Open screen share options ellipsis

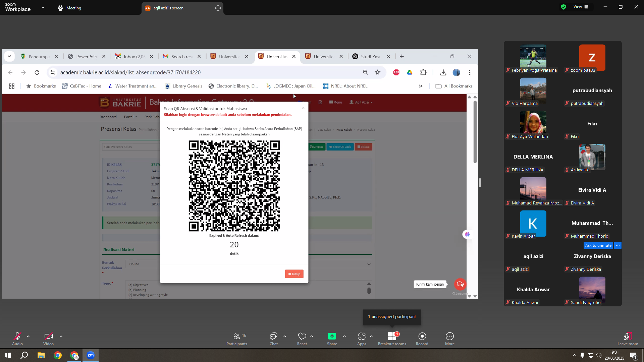218,8
